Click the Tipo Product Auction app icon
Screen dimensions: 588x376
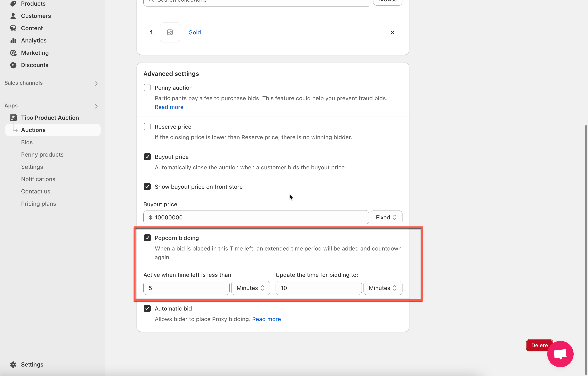(13, 118)
